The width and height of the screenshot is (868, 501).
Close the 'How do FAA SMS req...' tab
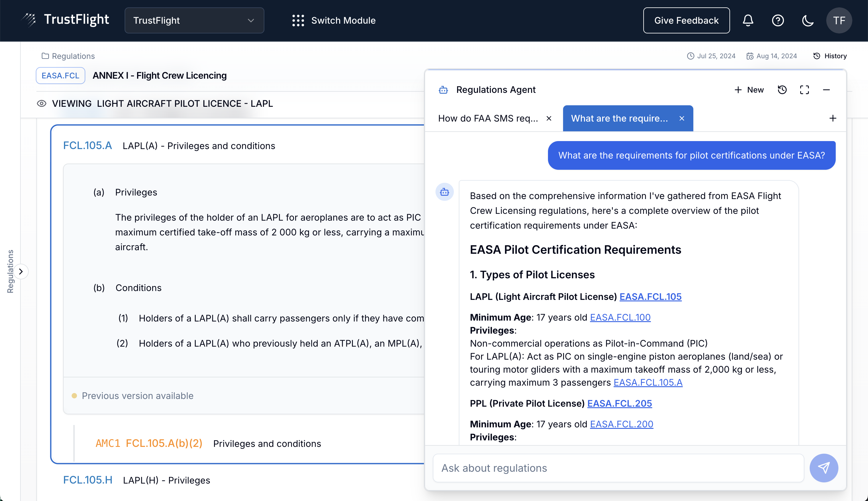pyautogui.click(x=549, y=118)
